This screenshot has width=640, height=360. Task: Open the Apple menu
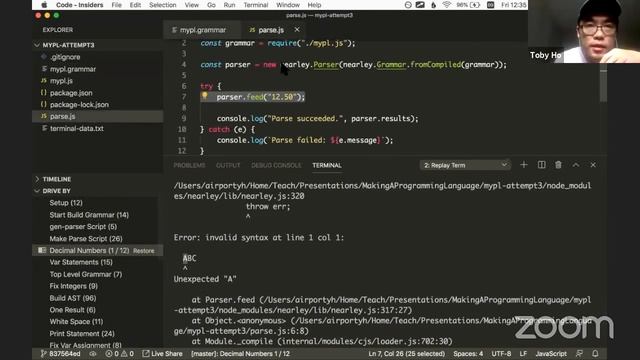click(x=44, y=5)
